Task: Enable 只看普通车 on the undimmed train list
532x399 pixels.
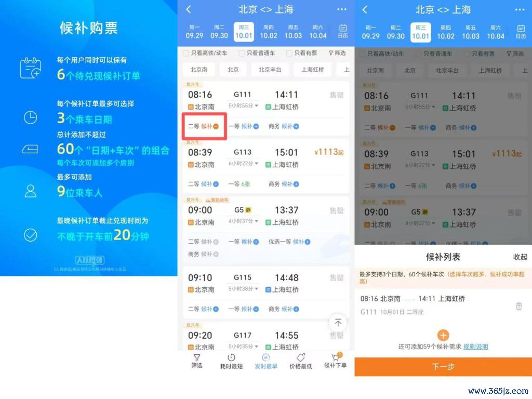Action: click(x=242, y=53)
